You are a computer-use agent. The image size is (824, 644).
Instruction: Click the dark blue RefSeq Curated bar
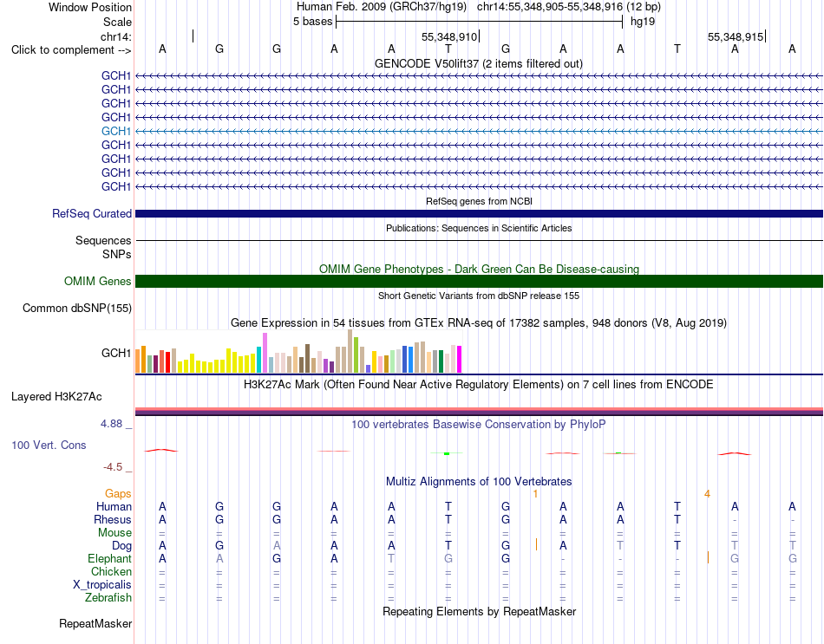coord(479,214)
